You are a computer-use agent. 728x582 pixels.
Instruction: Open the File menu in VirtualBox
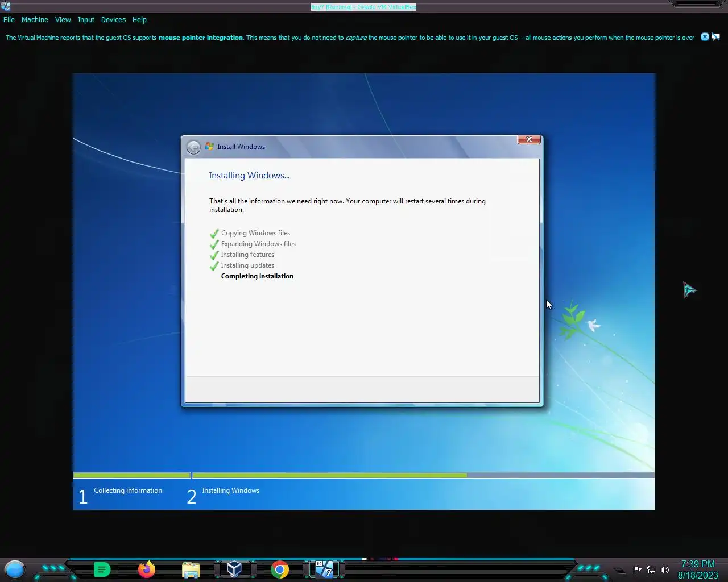[9, 19]
